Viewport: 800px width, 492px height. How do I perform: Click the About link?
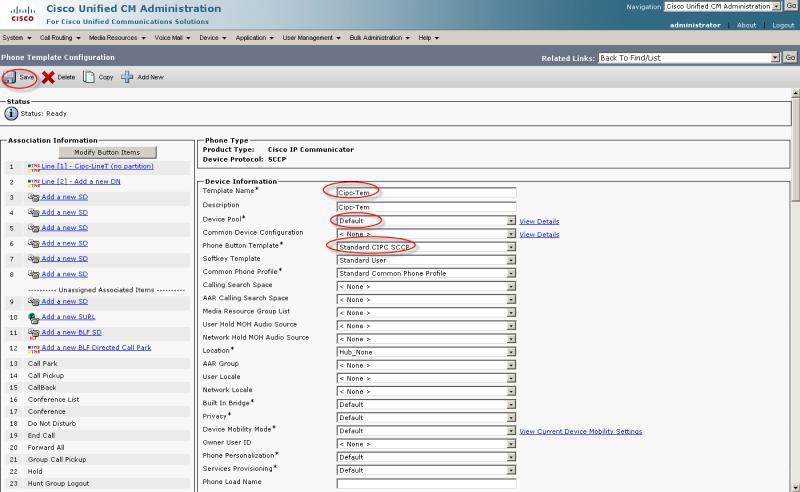tap(746, 25)
